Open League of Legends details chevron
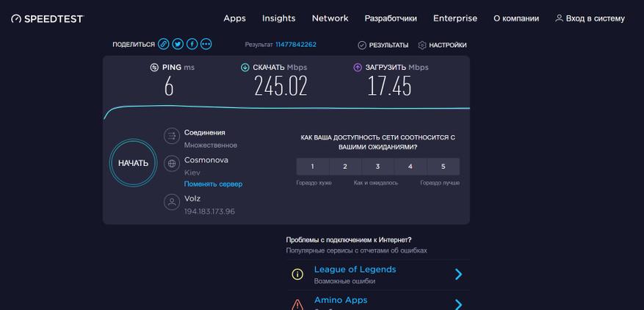The height and width of the screenshot is (310, 644). pyautogui.click(x=459, y=274)
